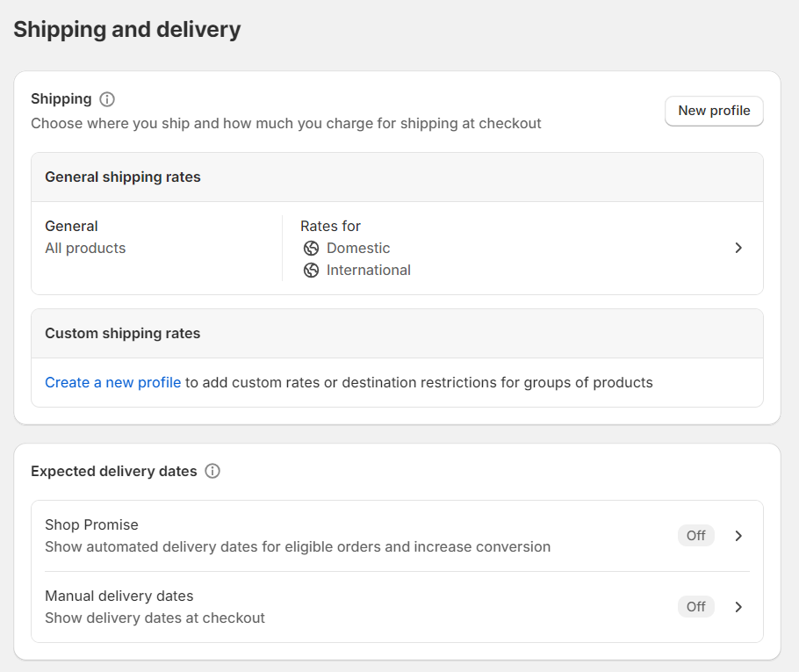Click the New profile button
This screenshot has width=799, height=672.
[714, 111]
